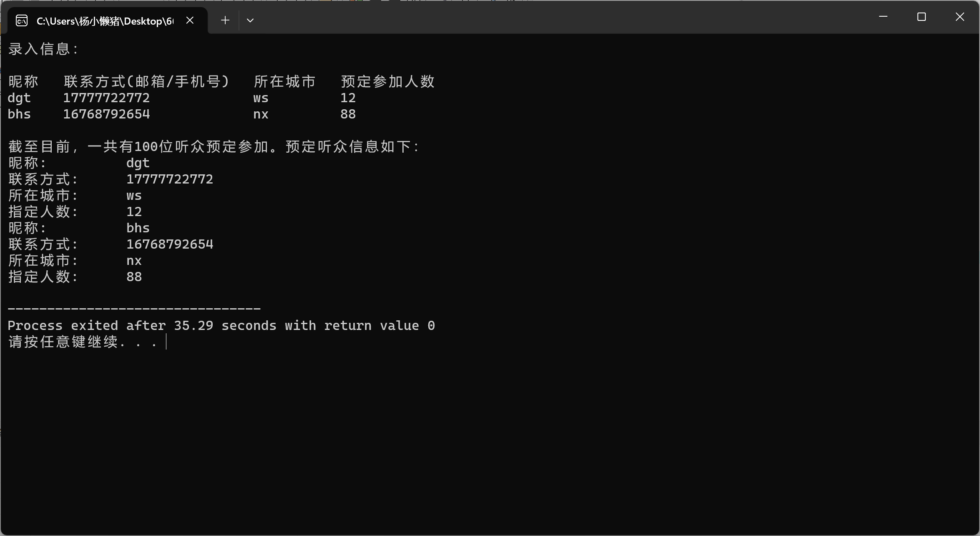980x536 pixels.
Task: Click the '联系方式(邮箱/手机号)' column header
Action: (x=146, y=81)
